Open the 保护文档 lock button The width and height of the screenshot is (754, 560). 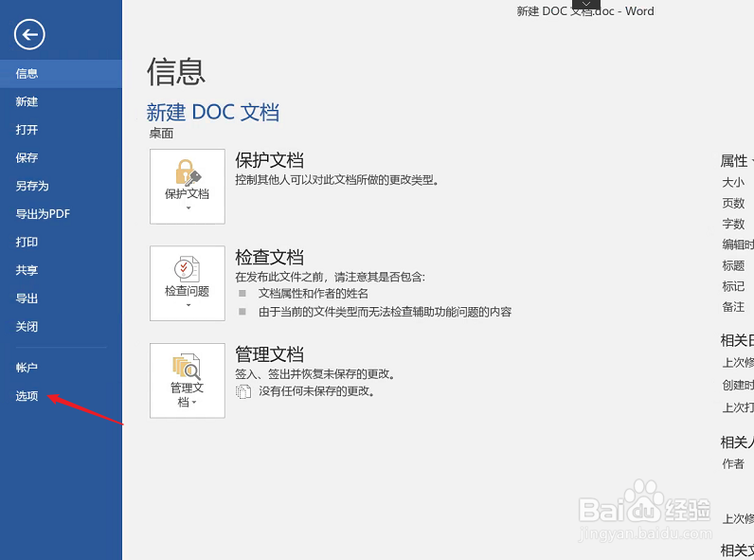pos(188,186)
